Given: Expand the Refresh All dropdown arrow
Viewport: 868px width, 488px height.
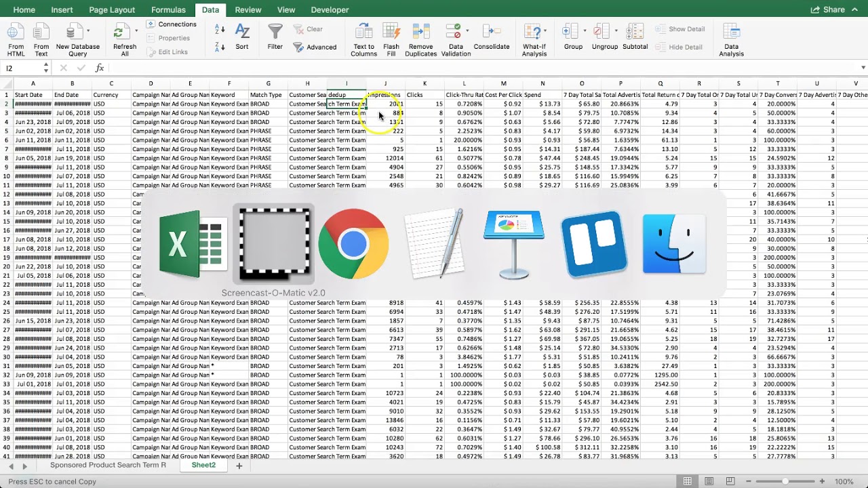Looking at the screenshot, I should tap(136, 30).
